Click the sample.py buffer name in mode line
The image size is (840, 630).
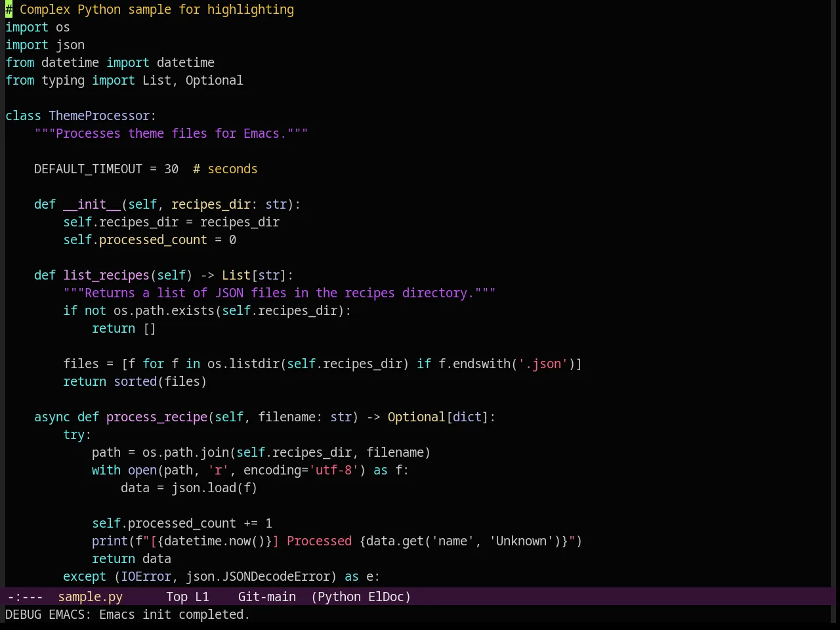click(x=90, y=597)
